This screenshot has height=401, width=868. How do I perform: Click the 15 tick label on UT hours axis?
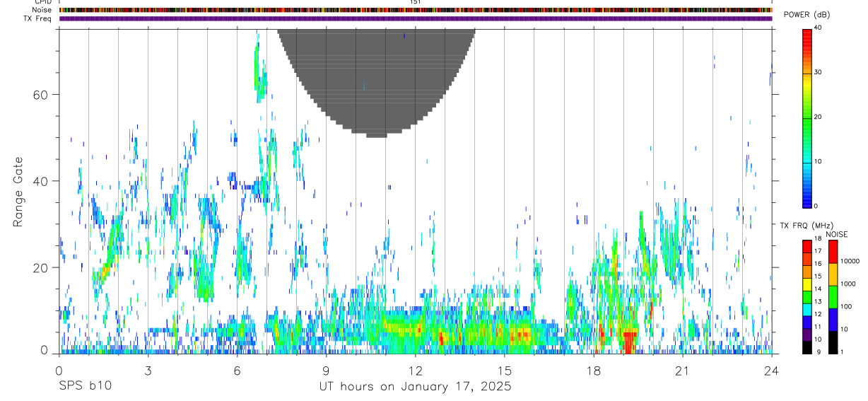tap(504, 370)
